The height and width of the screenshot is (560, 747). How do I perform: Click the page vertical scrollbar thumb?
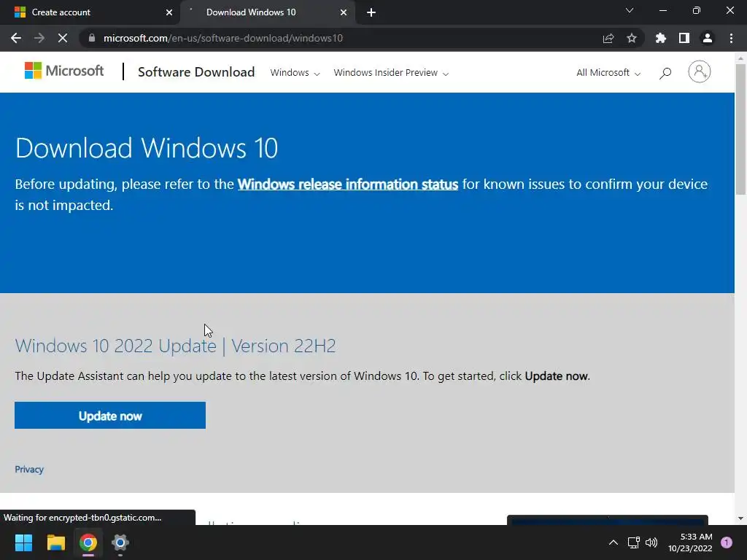click(740, 128)
